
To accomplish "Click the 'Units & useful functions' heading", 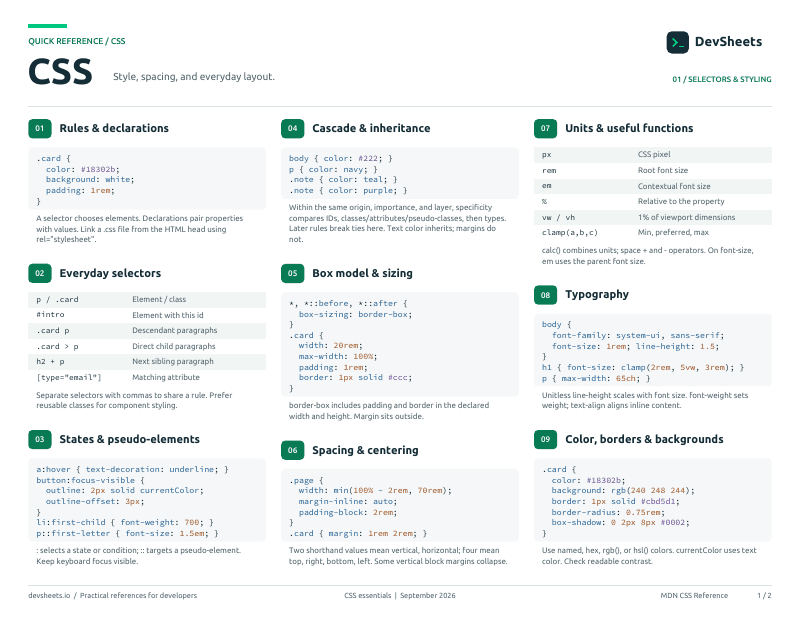I will pos(629,129).
